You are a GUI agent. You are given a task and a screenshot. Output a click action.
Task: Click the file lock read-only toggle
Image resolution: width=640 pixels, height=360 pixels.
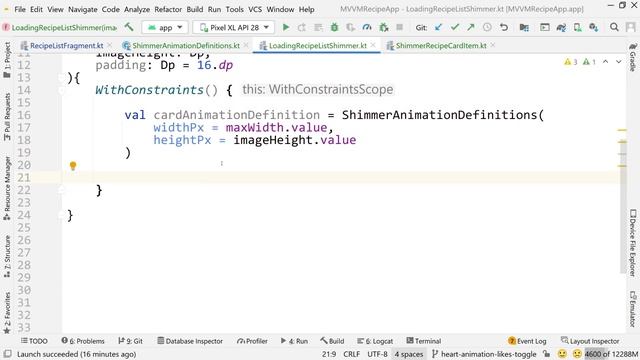(x=547, y=354)
